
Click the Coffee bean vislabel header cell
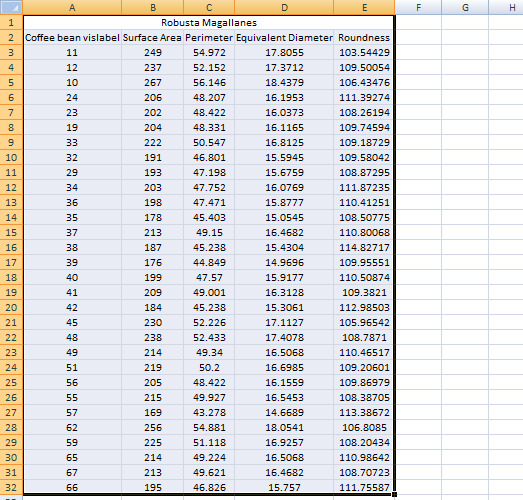coord(72,37)
